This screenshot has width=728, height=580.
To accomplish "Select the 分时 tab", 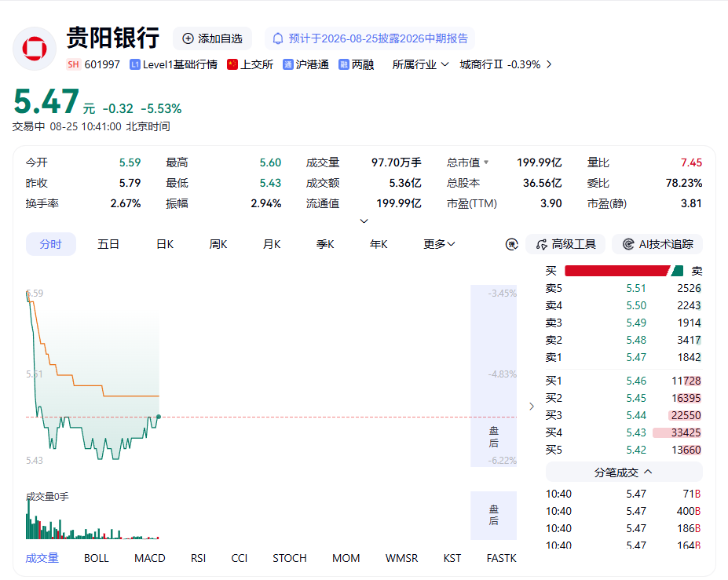I will (x=50, y=244).
